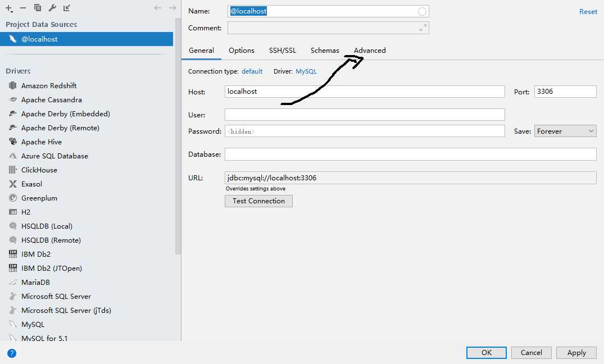Click the Test Connection button
This screenshot has height=364, width=604.
[x=259, y=201]
